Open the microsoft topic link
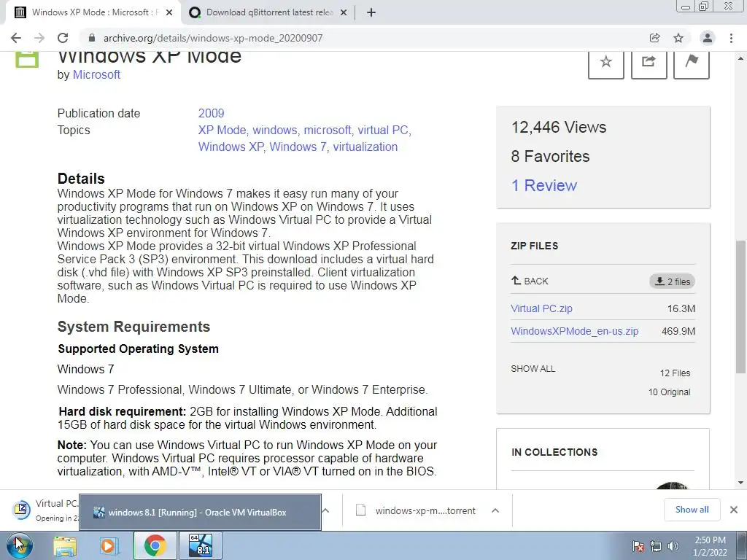The height and width of the screenshot is (560, 747). tap(328, 130)
